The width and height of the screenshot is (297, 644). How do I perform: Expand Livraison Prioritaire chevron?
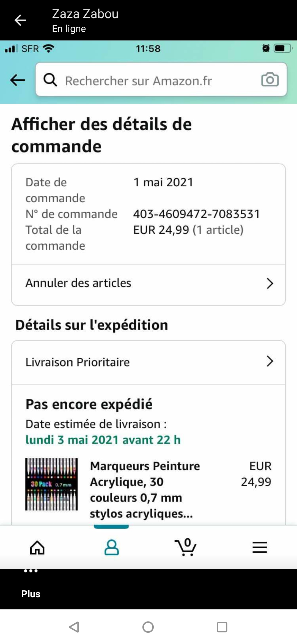(270, 361)
